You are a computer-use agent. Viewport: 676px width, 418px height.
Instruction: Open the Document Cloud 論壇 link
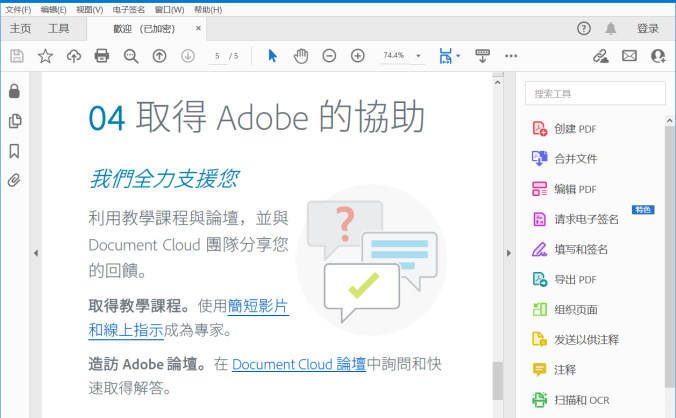(x=299, y=365)
